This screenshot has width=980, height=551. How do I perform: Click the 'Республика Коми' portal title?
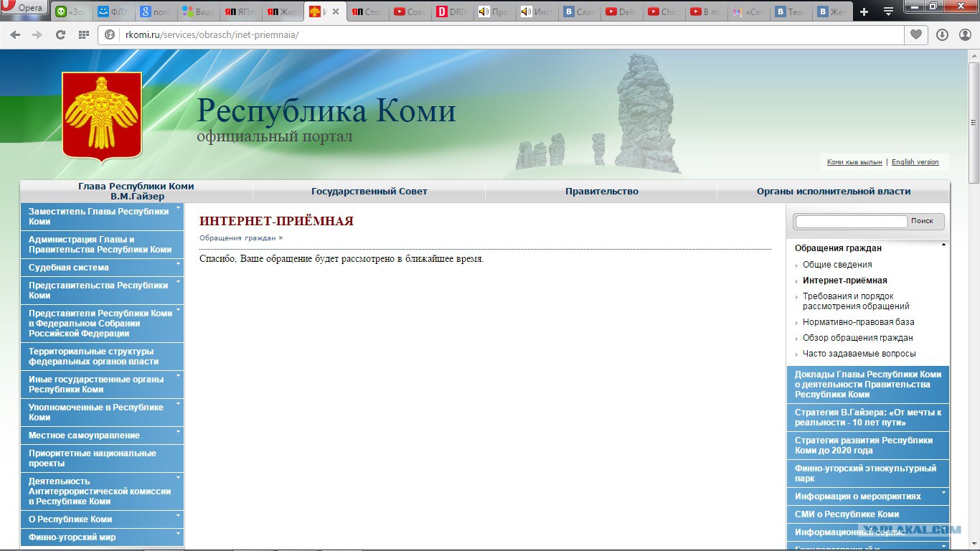326,111
